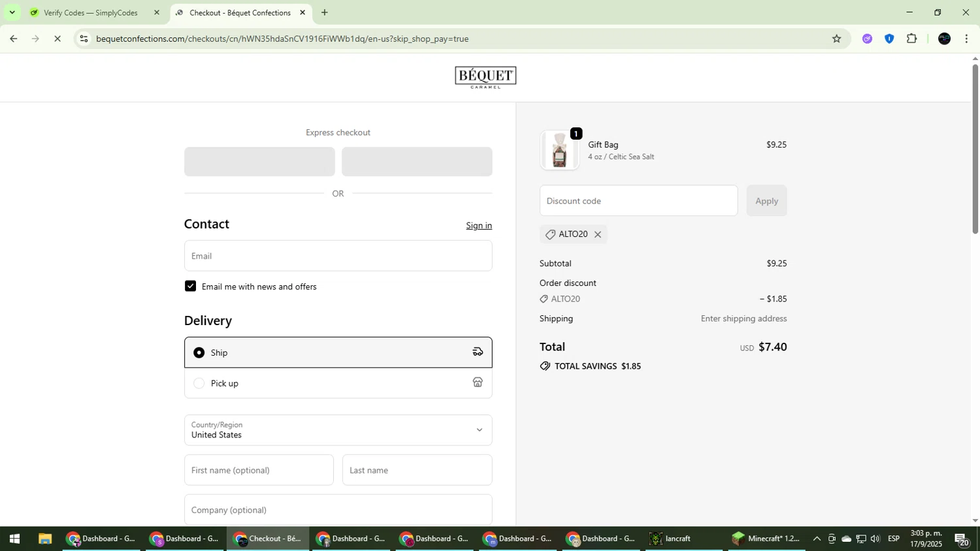
Task: Close the Verify Codes tab
Action: (x=156, y=12)
